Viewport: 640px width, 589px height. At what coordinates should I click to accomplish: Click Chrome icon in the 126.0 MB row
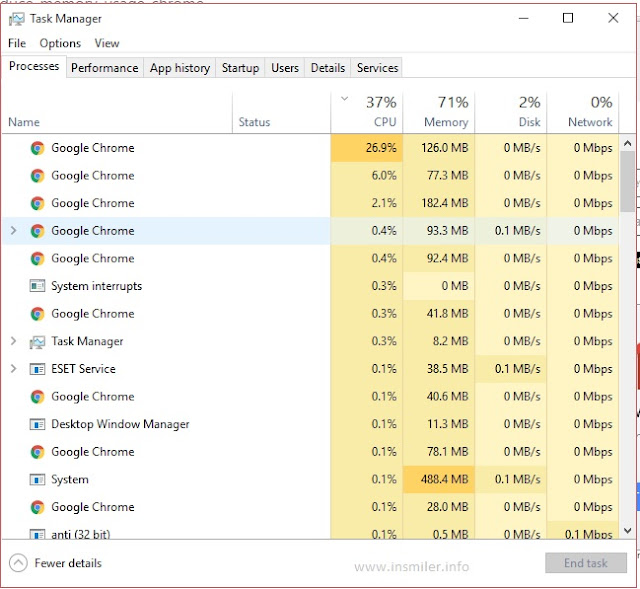tap(37, 148)
